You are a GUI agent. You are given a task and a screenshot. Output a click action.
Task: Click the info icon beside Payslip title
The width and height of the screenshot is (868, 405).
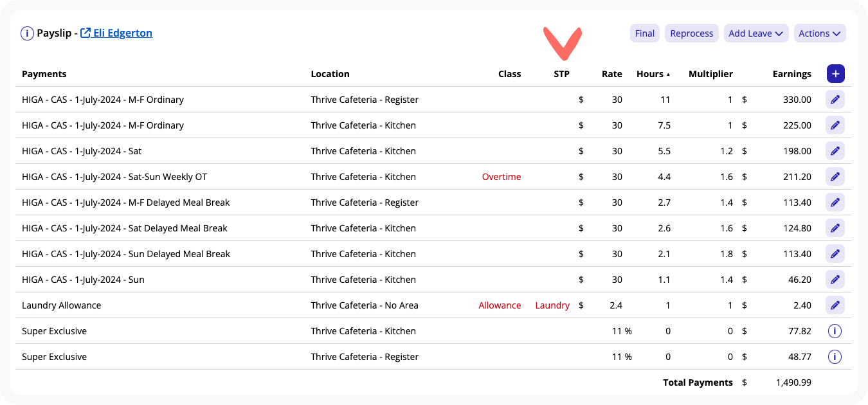click(x=27, y=33)
